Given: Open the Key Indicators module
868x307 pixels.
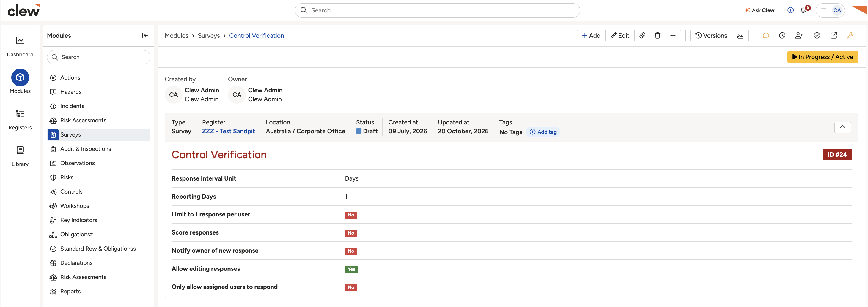Looking at the screenshot, I should coord(99,220).
